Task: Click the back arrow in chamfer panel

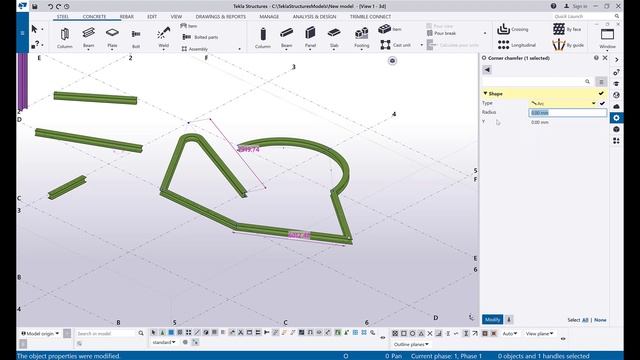Action: (x=487, y=70)
